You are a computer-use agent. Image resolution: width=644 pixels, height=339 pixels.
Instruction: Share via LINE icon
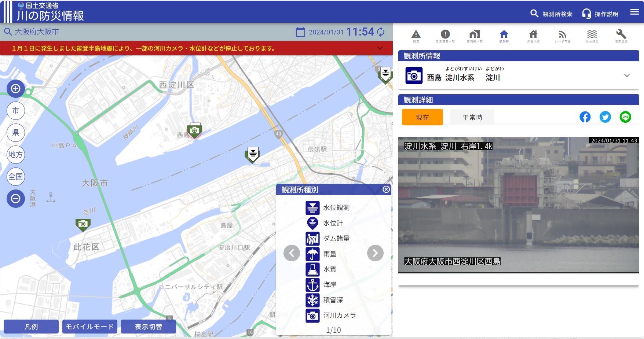point(625,117)
